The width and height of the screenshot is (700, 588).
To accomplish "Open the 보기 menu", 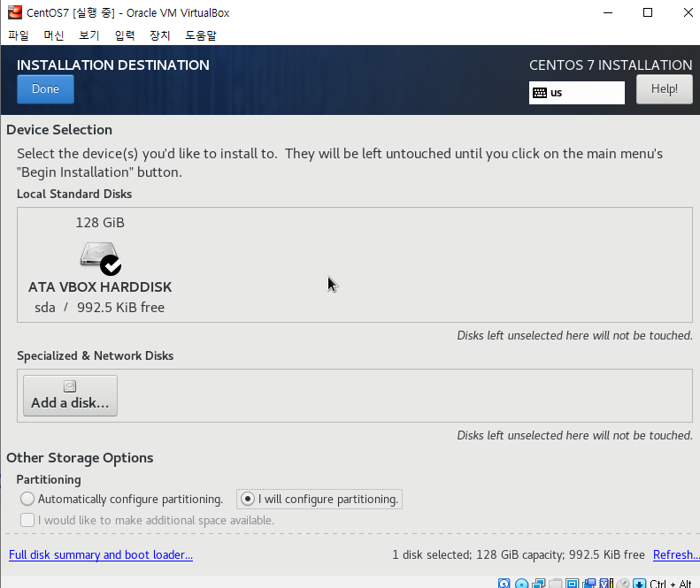I will [x=88, y=35].
